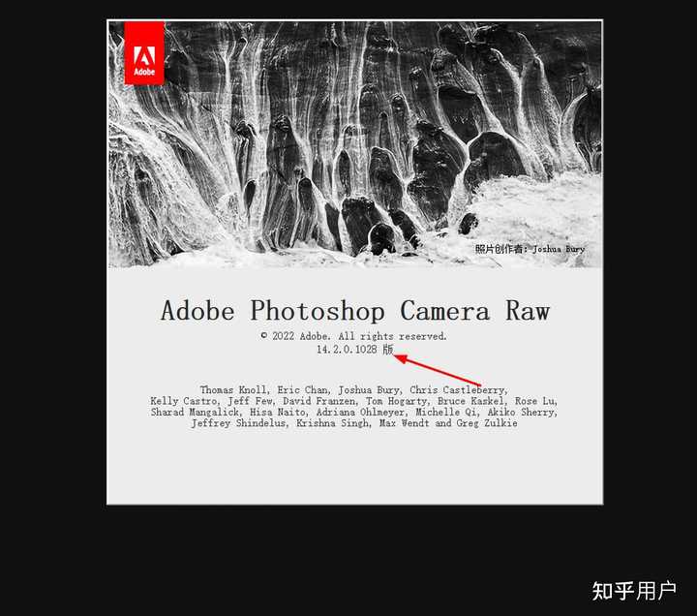Click the 知乎用户 watermark text
Viewport: 697px width, 616px height.
click(x=633, y=591)
